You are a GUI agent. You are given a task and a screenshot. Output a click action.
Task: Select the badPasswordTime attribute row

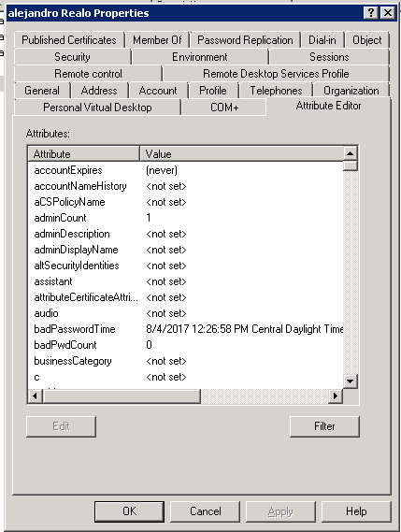[x=185, y=329]
